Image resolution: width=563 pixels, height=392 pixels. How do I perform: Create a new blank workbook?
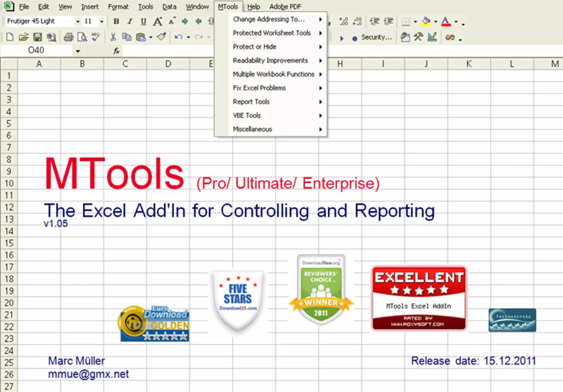10,37
